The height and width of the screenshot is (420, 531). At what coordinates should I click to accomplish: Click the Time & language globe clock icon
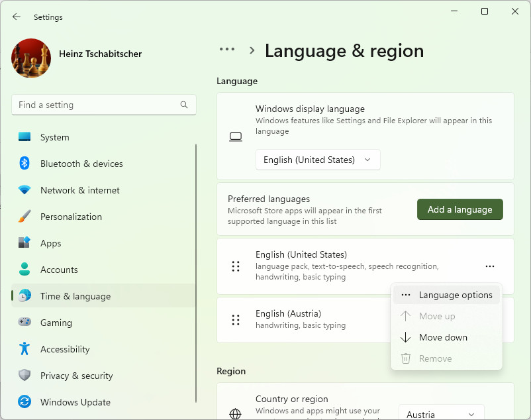pos(24,295)
